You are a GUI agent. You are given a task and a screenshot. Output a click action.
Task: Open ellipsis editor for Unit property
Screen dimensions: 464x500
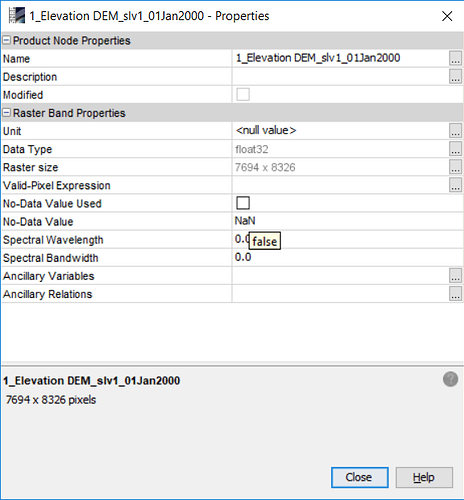(455, 131)
